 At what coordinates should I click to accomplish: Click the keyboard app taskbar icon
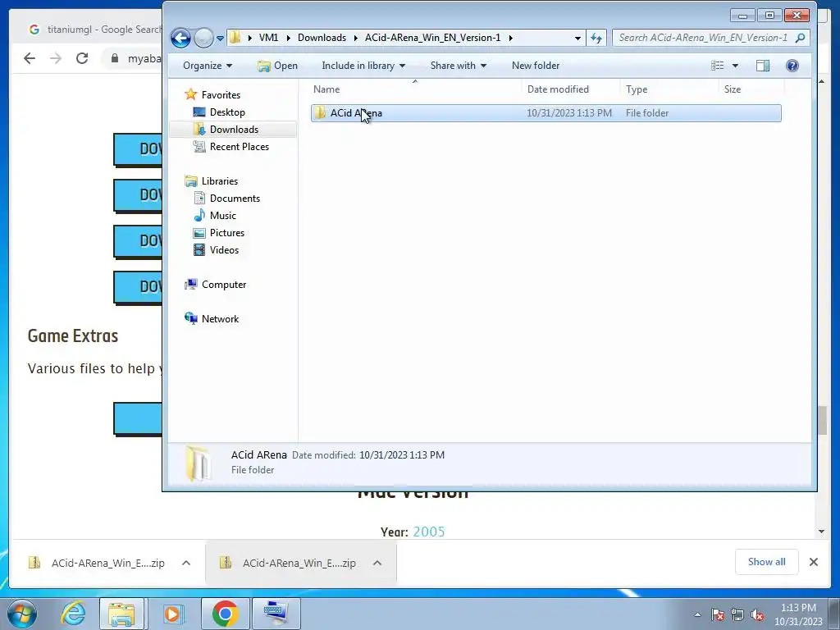[276, 614]
